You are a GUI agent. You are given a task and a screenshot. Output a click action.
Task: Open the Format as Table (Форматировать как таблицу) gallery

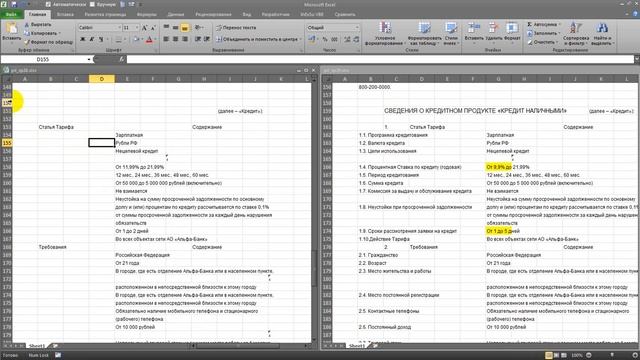click(x=424, y=33)
